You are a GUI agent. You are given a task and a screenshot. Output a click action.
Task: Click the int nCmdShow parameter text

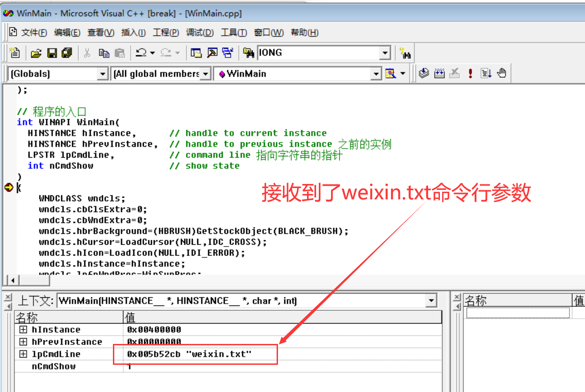pos(60,166)
